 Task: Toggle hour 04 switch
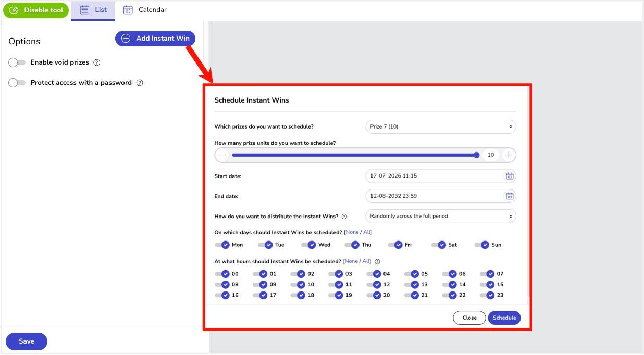(374, 274)
